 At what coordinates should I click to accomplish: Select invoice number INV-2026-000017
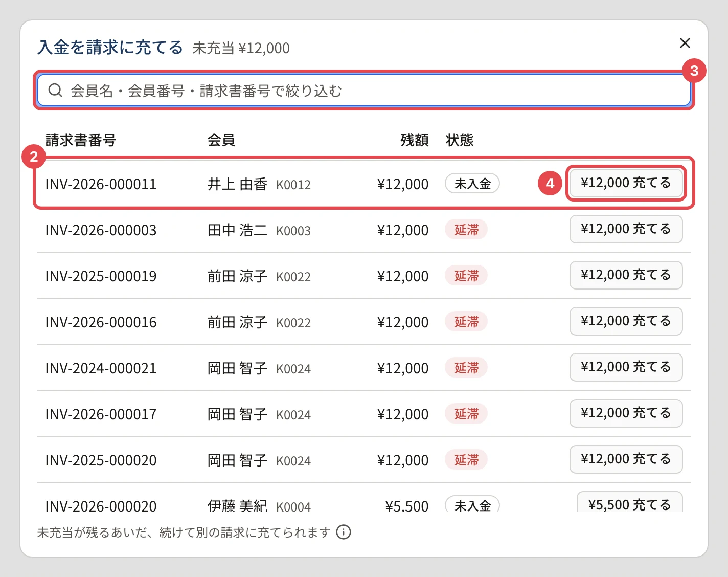[101, 414]
